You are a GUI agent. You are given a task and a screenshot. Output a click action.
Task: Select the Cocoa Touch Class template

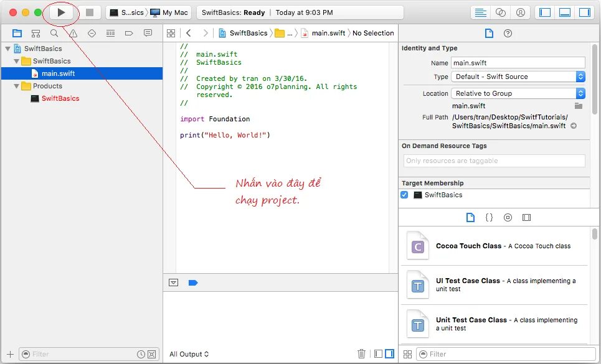click(495, 246)
